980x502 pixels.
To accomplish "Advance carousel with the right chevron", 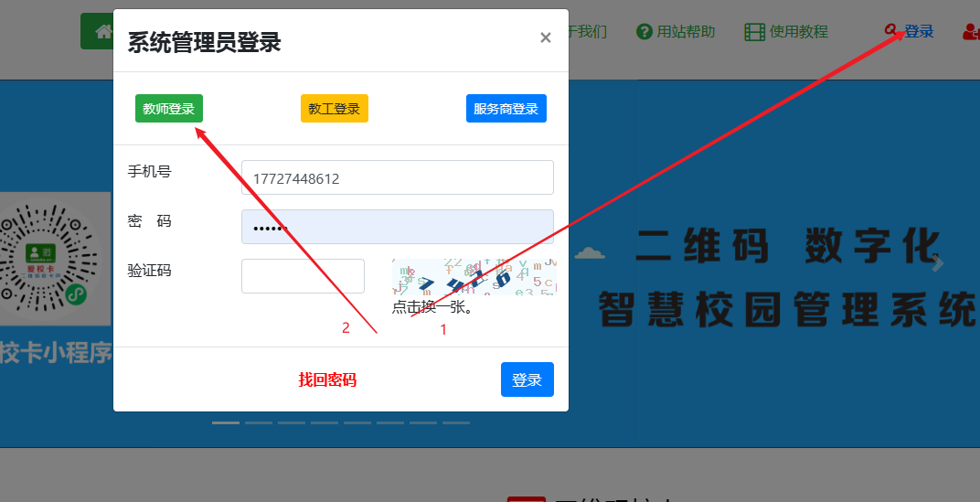I will tap(938, 264).
